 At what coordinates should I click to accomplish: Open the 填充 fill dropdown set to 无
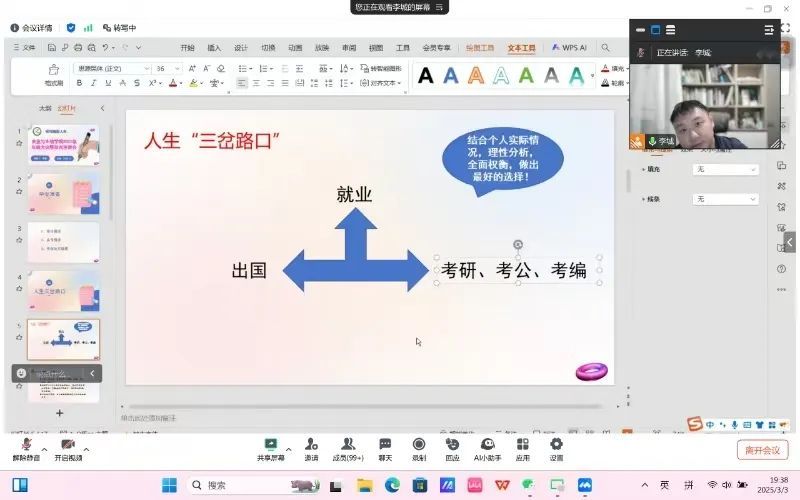click(x=725, y=170)
